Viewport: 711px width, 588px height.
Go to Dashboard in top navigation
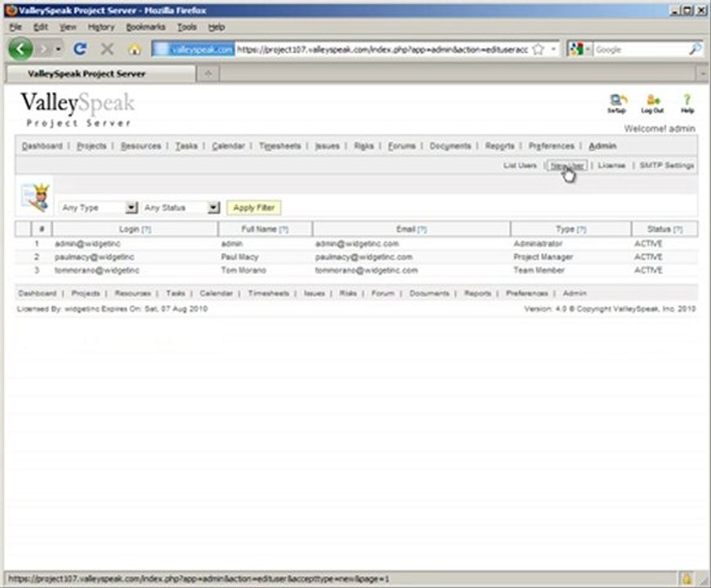(42, 146)
